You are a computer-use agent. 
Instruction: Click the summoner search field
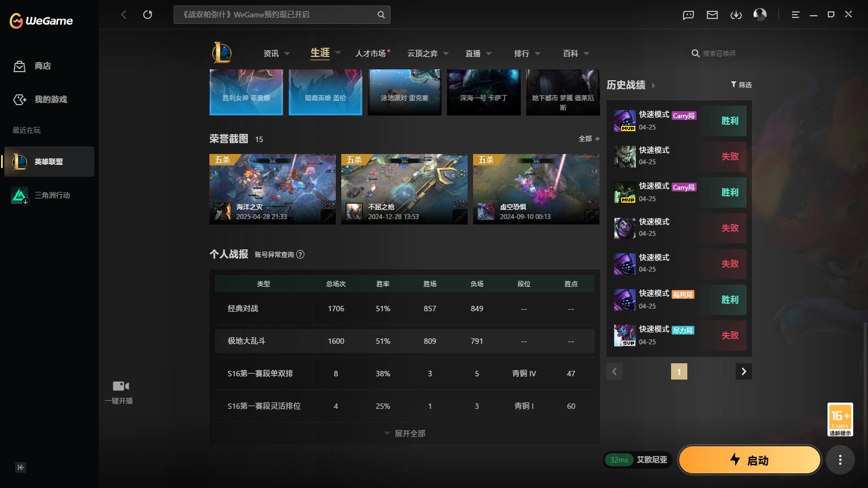(719, 53)
